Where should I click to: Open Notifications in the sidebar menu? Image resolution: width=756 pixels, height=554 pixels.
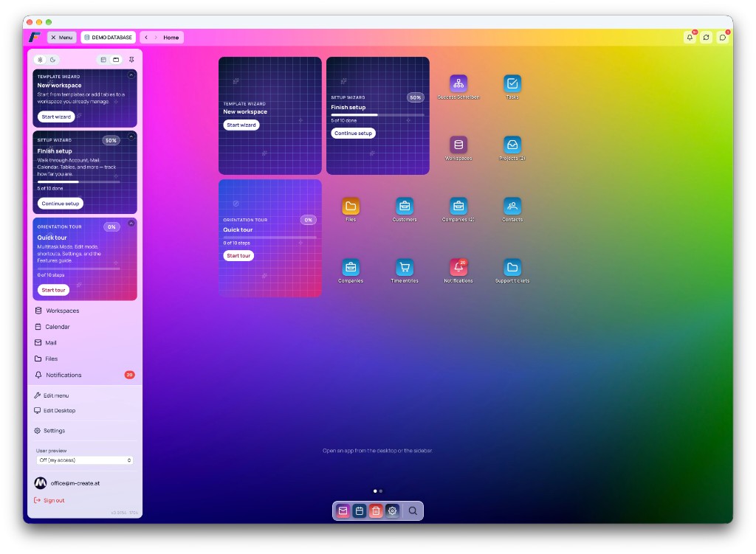pyautogui.click(x=85, y=375)
